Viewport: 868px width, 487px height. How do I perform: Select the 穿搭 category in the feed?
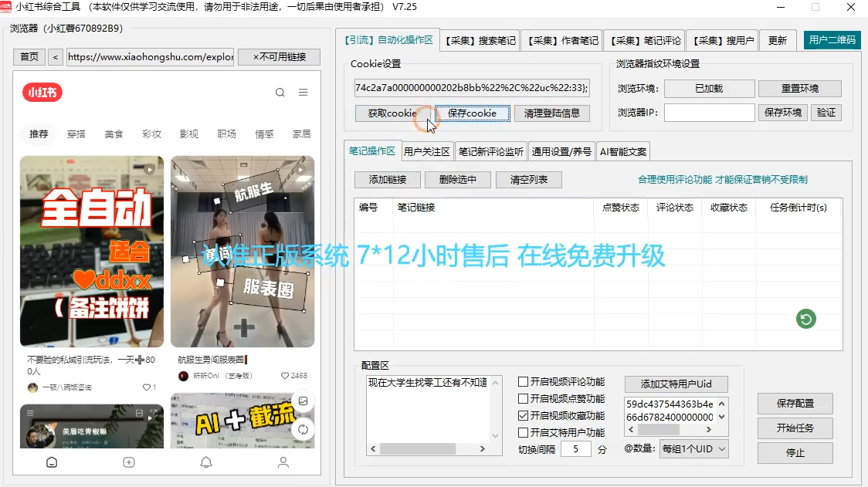[x=76, y=134]
